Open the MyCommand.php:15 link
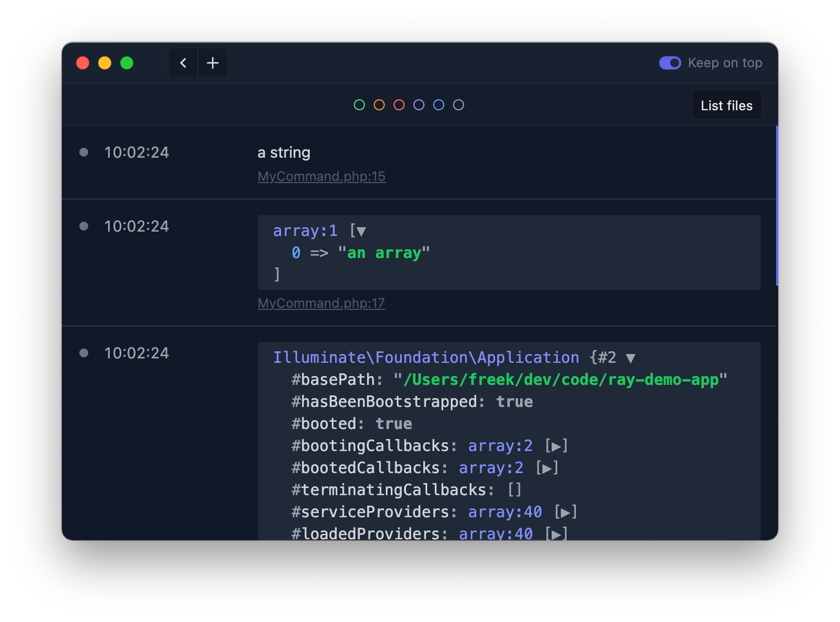Screen dimensions: 840x622 coord(321,176)
